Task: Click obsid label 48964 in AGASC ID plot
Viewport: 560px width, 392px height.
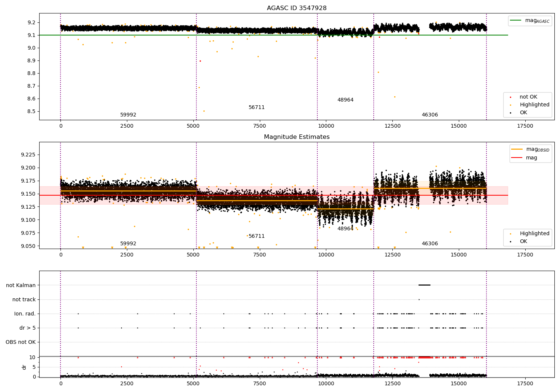Action: (345, 100)
